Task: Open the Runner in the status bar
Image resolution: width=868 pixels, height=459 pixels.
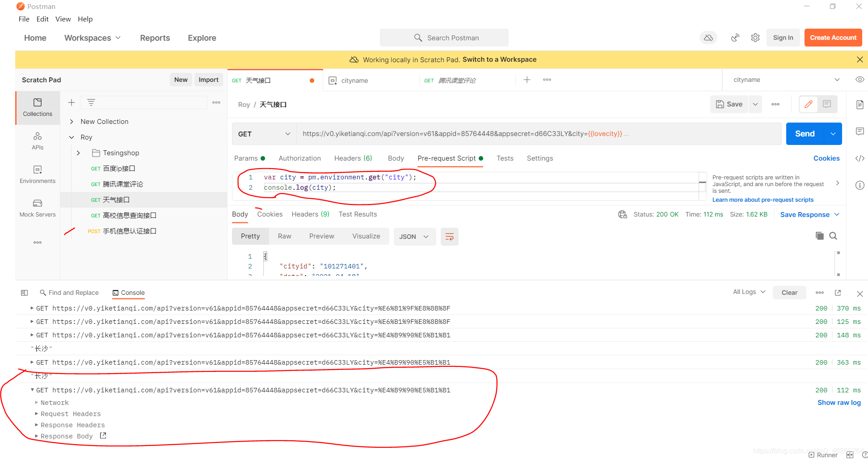Action: (823, 455)
